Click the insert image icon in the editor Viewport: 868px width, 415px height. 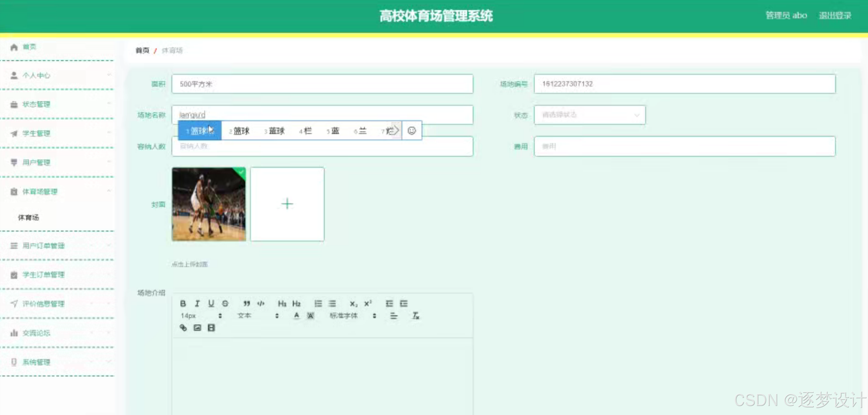[197, 327]
